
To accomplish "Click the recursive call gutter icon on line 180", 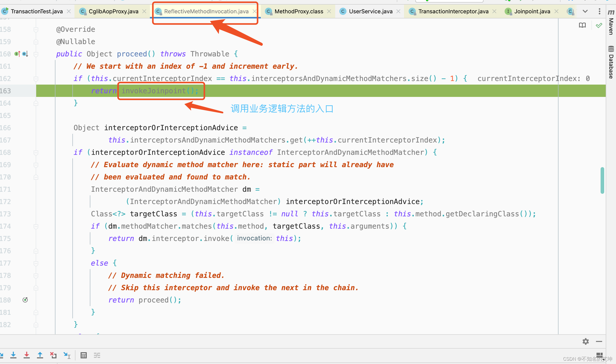I will 25,300.
